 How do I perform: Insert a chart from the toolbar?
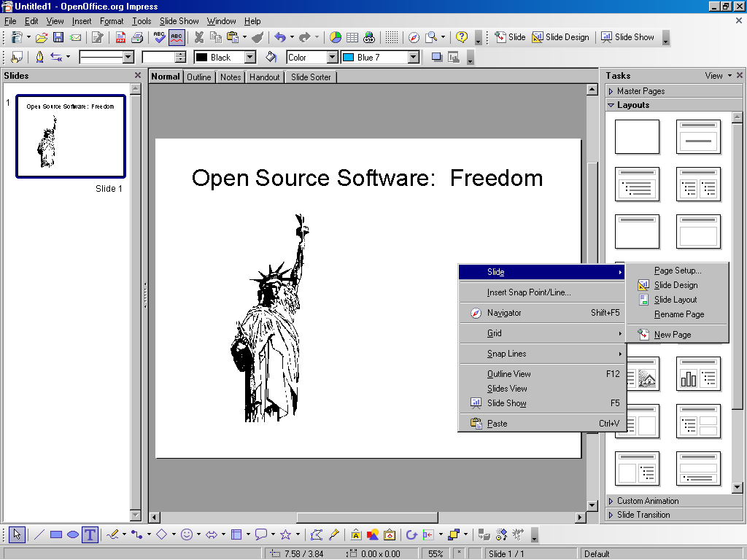tap(336, 37)
